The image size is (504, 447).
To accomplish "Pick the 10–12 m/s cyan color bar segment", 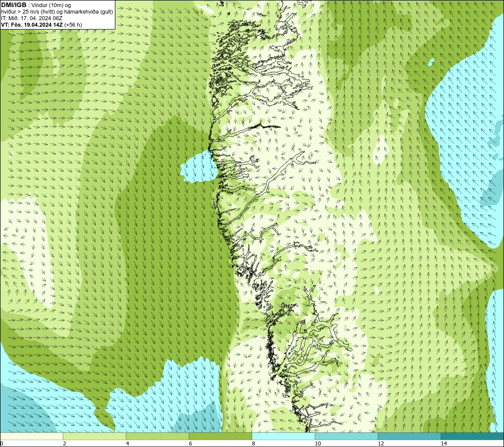I will point(347,436).
